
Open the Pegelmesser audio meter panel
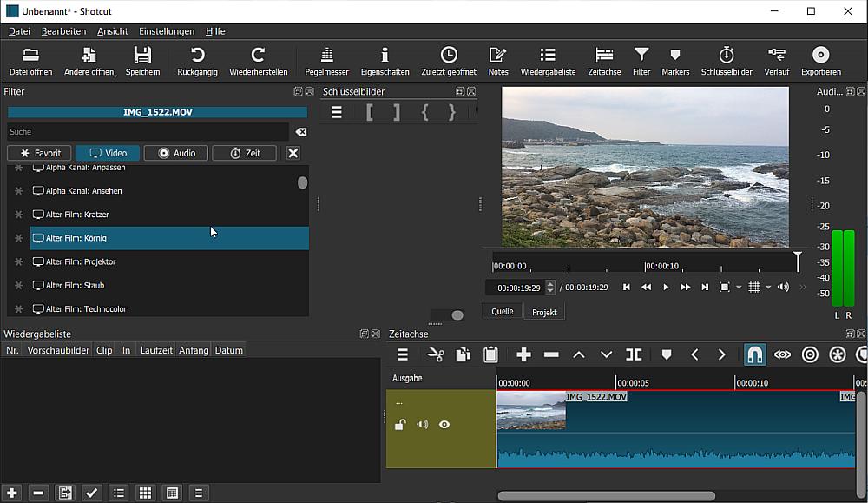326,60
